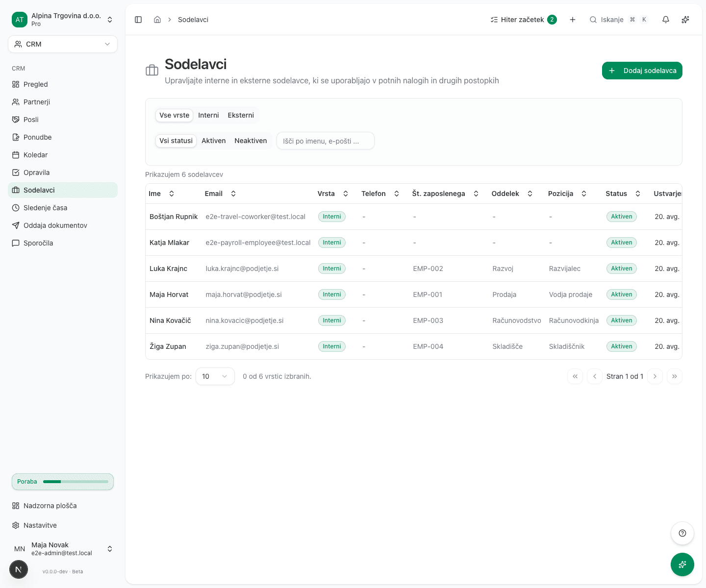This screenshot has height=588, width=706.
Task: Open Oddaja dokumentov in sidebar
Action: (x=63, y=225)
